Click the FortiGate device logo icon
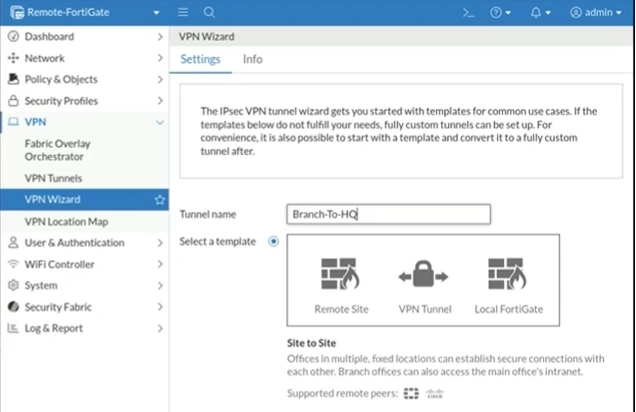 [x=17, y=12]
